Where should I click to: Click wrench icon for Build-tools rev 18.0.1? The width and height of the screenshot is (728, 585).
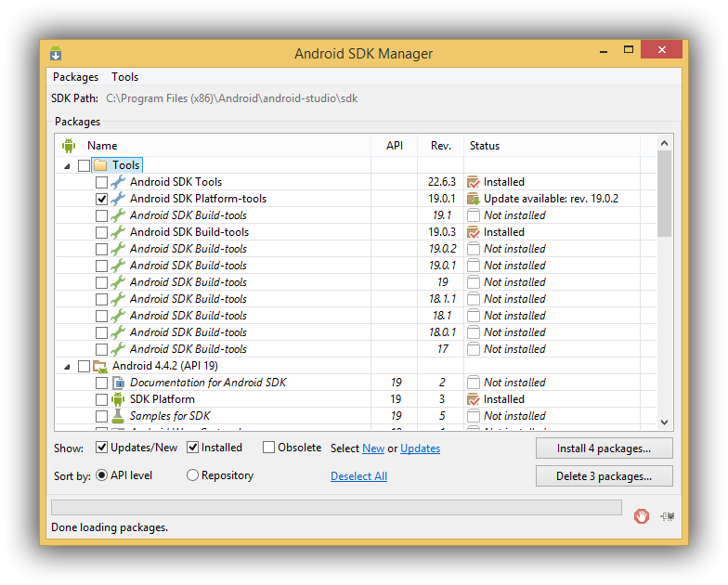pos(118,332)
